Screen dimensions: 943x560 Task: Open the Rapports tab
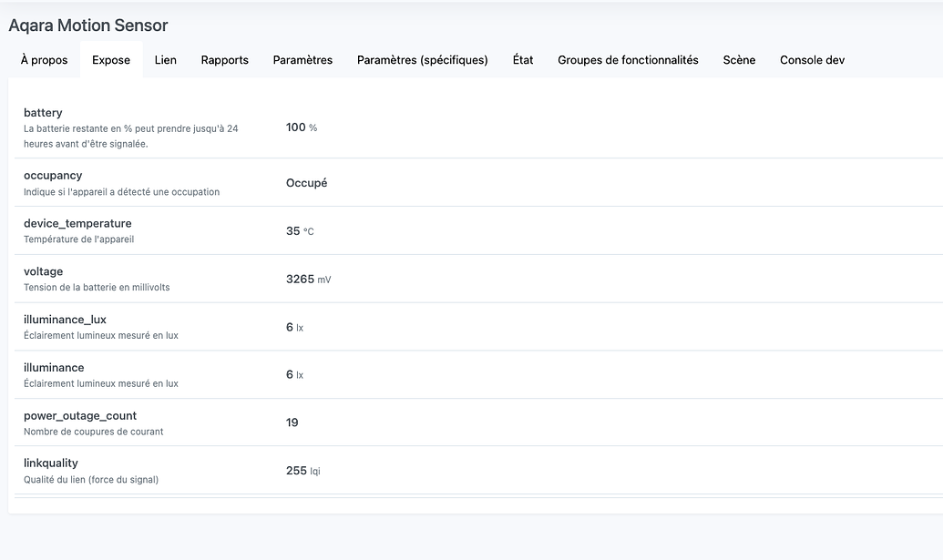224,60
